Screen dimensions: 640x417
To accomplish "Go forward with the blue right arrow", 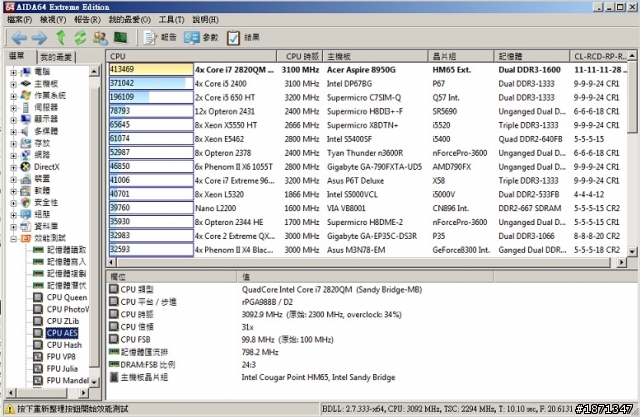I will [39, 38].
